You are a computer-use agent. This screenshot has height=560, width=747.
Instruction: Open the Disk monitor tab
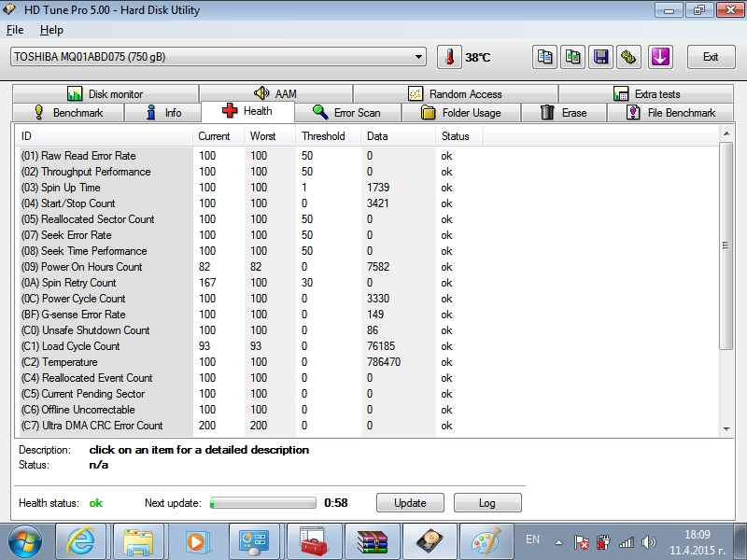pos(105,94)
